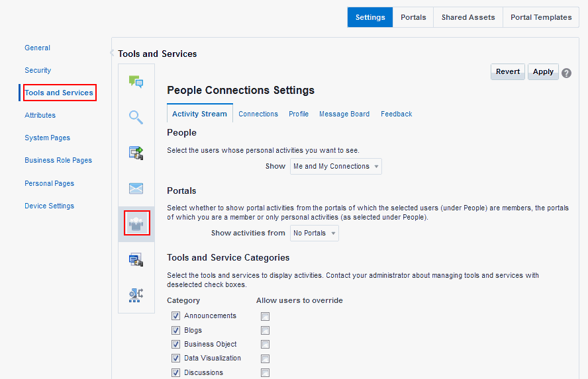
Task: Open the envelope Mail service icon
Action: coord(136,188)
